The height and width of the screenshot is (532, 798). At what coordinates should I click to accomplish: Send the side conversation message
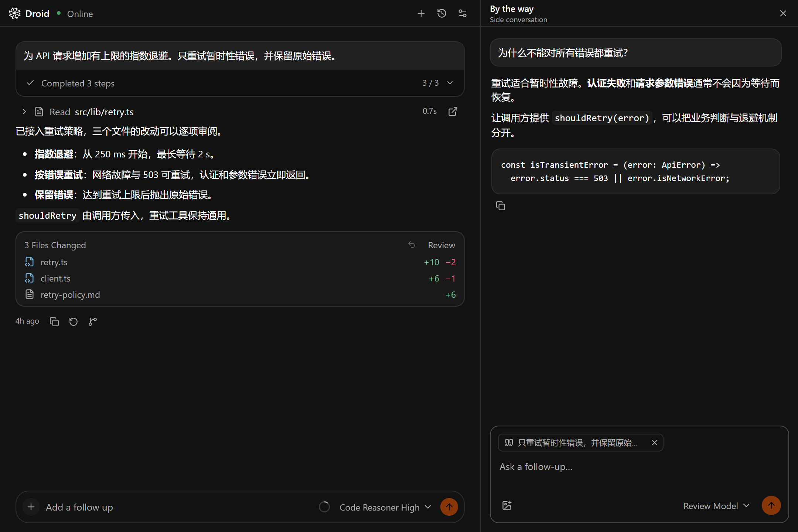[x=771, y=505]
